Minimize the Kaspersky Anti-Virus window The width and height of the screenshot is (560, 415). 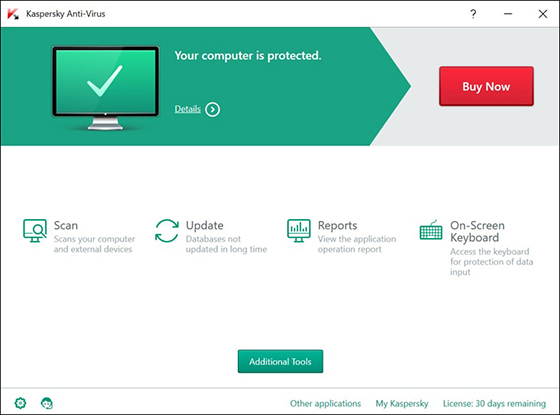pyautogui.click(x=508, y=14)
